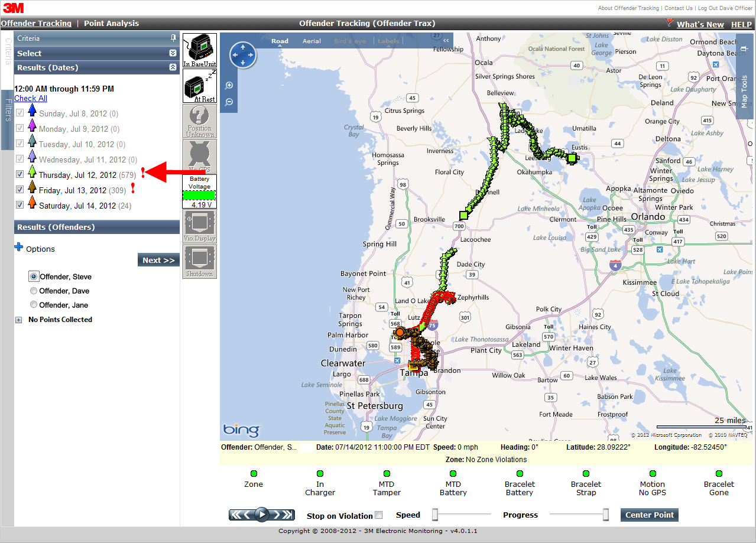The width and height of the screenshot is (756, 543).
Task: Enable Stop on Violation checkbox
Action: pos(379,515)
